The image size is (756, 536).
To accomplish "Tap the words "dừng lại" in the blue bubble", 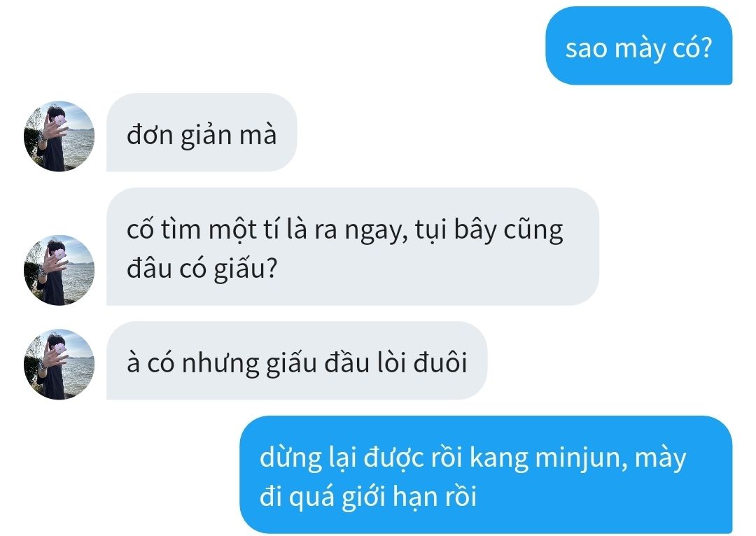I will tap(308, 457).
